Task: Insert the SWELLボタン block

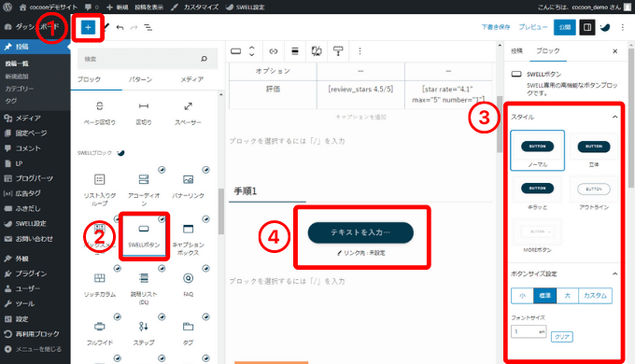Action: tap(144, 236)
